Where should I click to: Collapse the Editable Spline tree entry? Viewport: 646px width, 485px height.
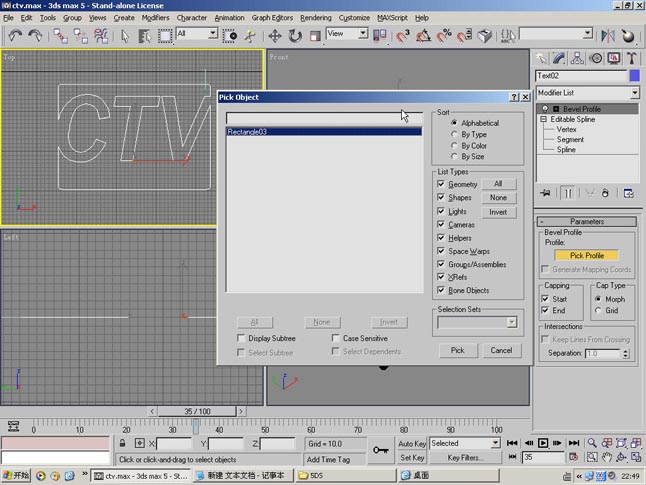544,119
